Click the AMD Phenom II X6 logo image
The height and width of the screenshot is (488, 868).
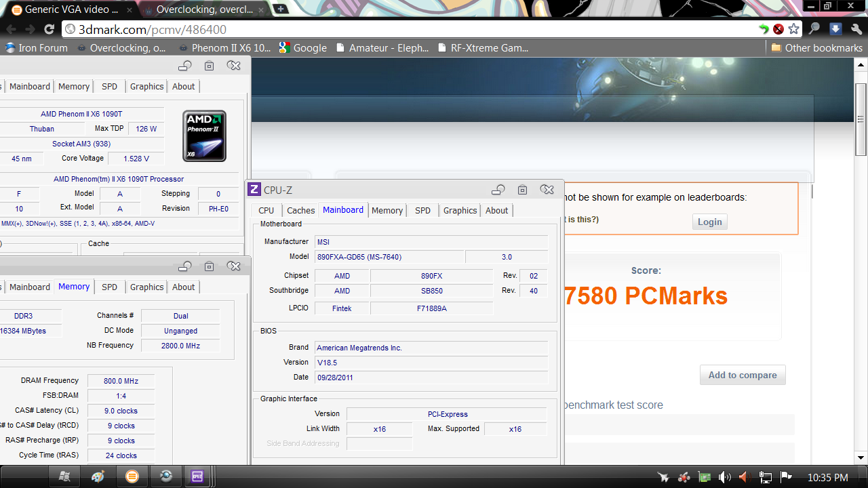[205, 136]
